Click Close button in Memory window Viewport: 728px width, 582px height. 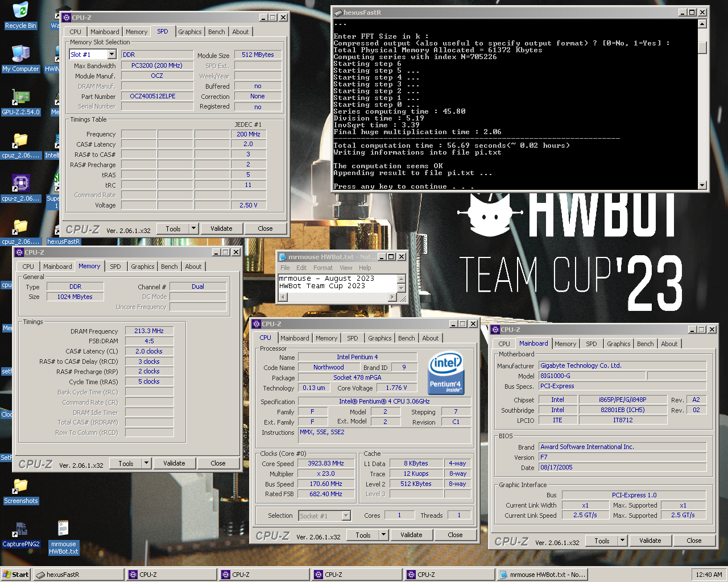point(218,463)
